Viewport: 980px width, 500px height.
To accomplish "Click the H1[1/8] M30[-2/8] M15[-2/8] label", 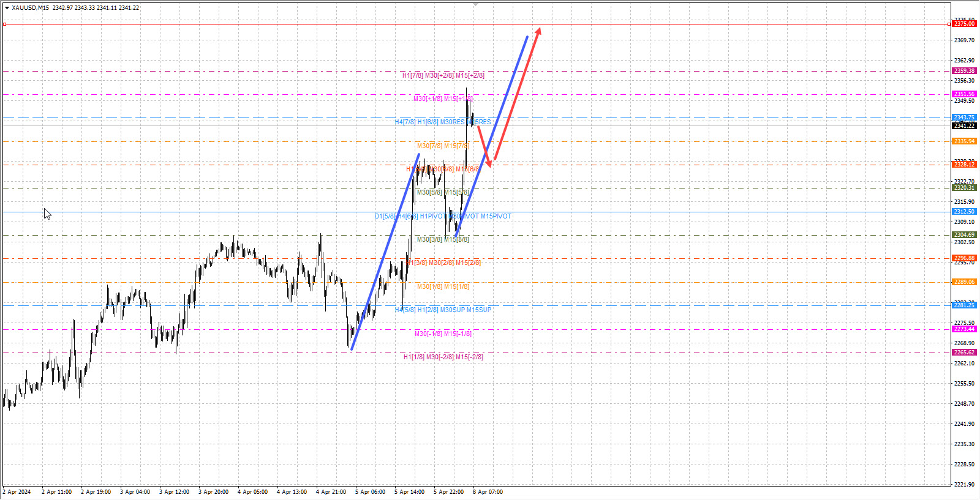I will 443,357.
